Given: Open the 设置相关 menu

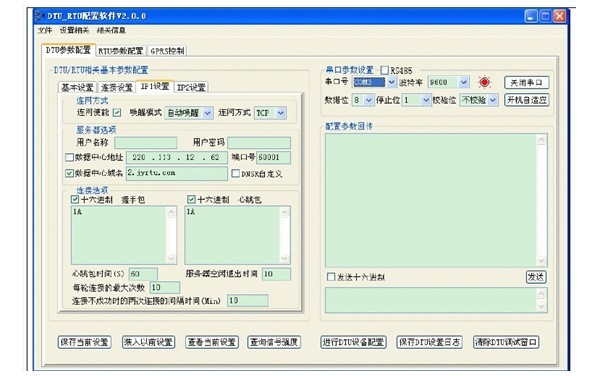Looking at the screenshot, I should [x=74, y=30].
